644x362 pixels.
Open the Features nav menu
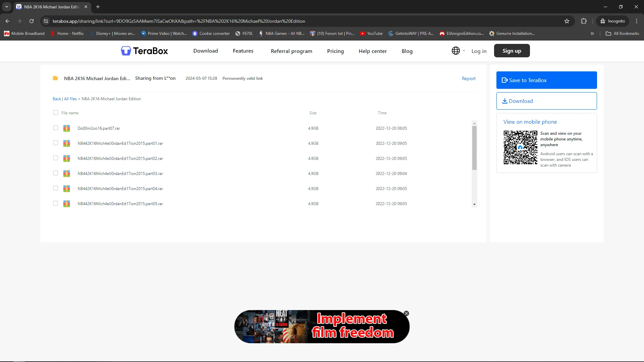point(243,51)
